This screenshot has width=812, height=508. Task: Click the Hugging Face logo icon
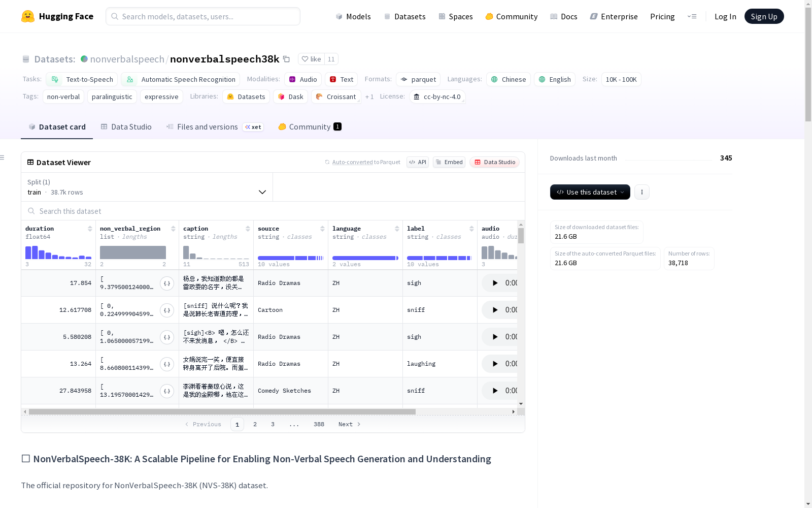[x=28, y=16]
